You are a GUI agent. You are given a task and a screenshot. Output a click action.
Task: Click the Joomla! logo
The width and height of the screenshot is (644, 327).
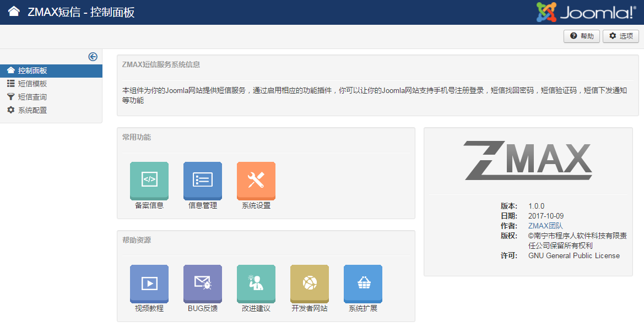coord(587,12)
